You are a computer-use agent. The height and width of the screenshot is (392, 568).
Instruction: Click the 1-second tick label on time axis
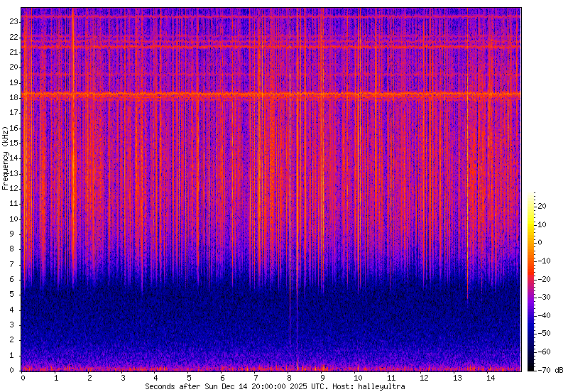pos(56,378)
